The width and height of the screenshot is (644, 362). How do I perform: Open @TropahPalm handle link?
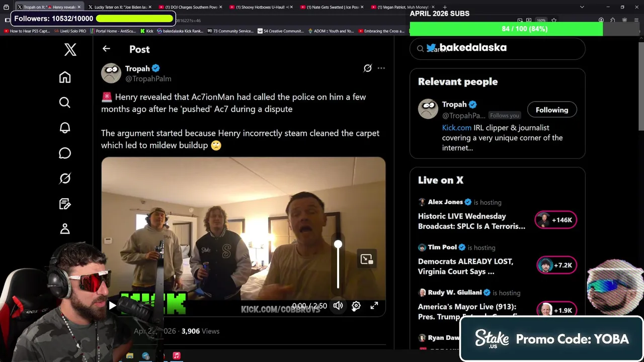[148, 79]
